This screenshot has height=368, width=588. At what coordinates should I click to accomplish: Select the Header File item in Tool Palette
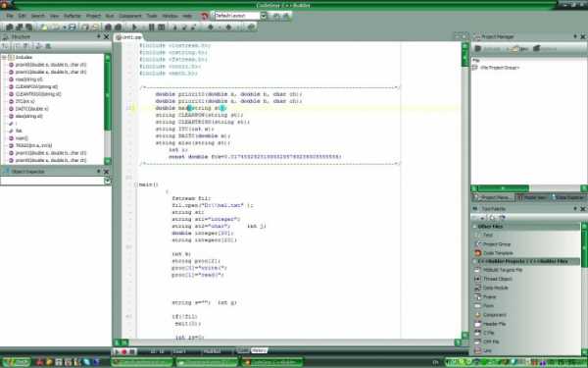(x=494, y=324)
